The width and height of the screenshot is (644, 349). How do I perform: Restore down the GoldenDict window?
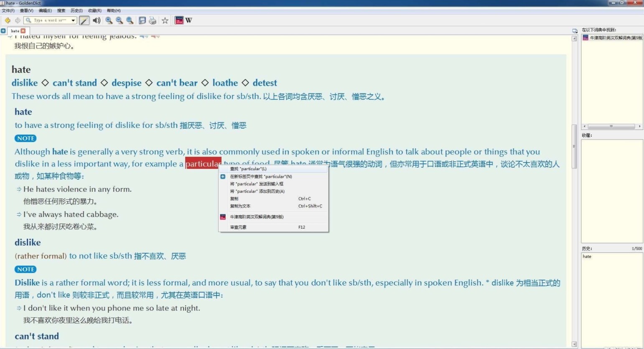[622, 3]
